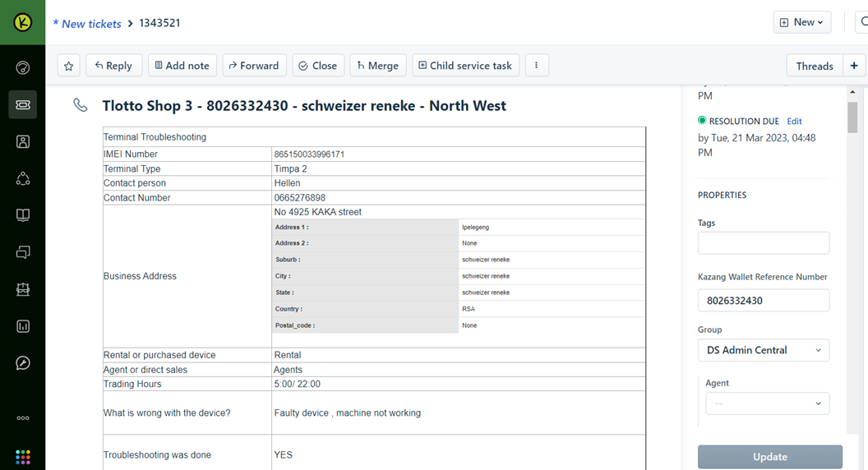Open the Kazang logo home
The image size is (868, 470).
click(23, 22)
